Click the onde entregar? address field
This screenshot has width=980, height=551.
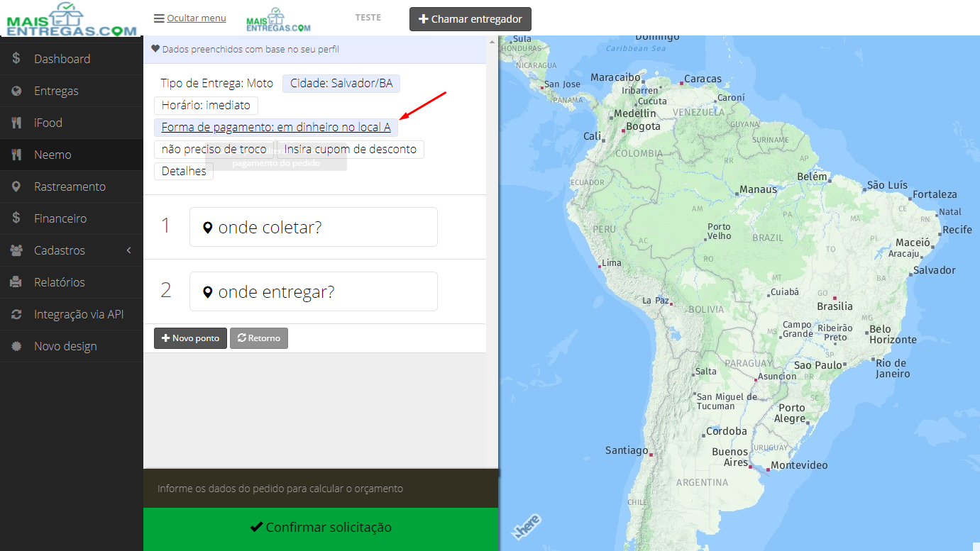[x=314, y=291]
